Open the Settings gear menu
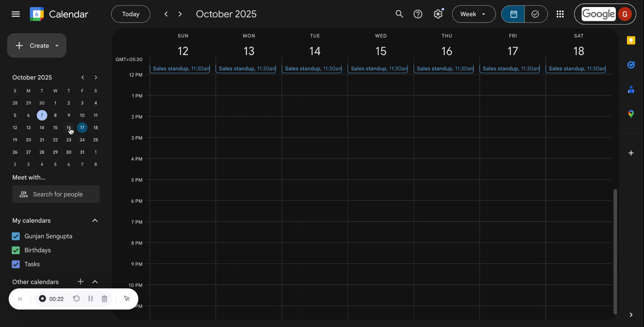This screenshot has width=644, height=327. [x=438, y=14]
